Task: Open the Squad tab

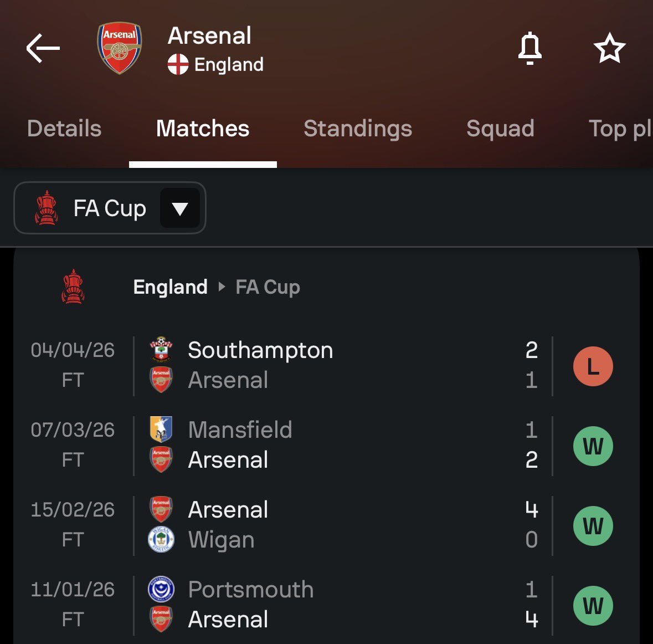Action: click(x=500, y=129)
